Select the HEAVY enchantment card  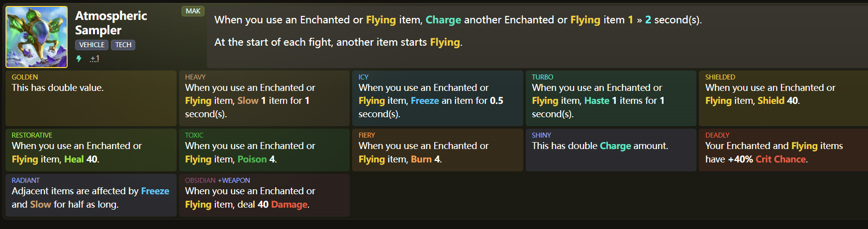coord(264,98)
